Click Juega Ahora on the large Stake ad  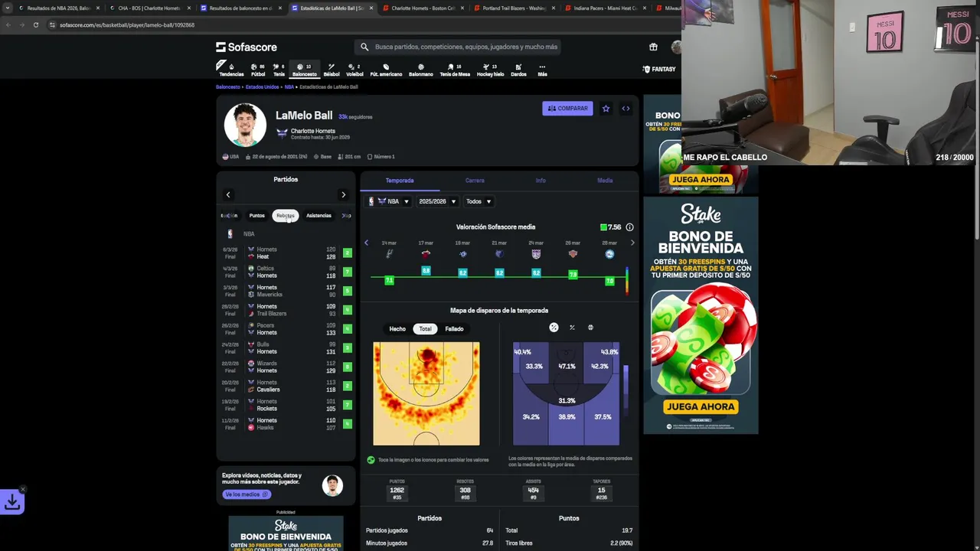click(701, 406)
